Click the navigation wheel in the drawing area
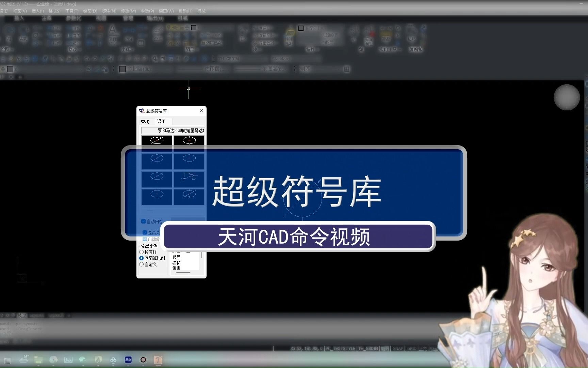Image resolution: width=588 pixels, height=368 pixels. (x=567, y=97)
